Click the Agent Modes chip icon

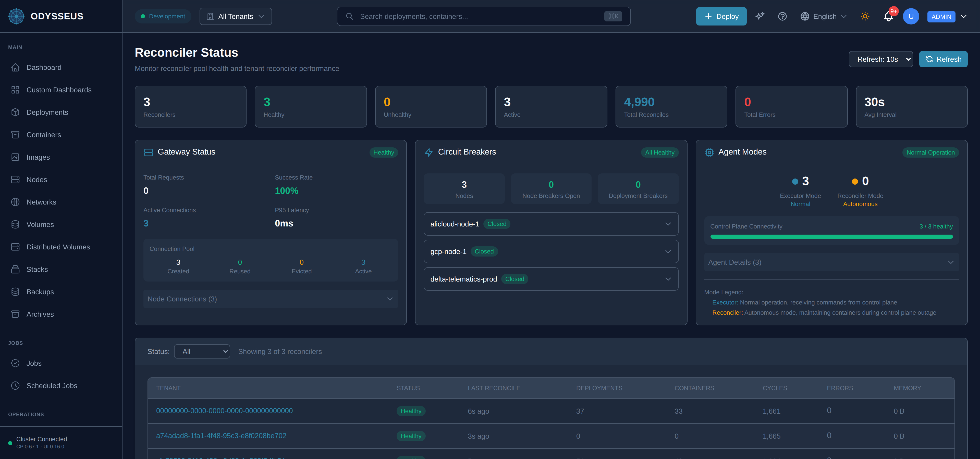click(709, 152)
